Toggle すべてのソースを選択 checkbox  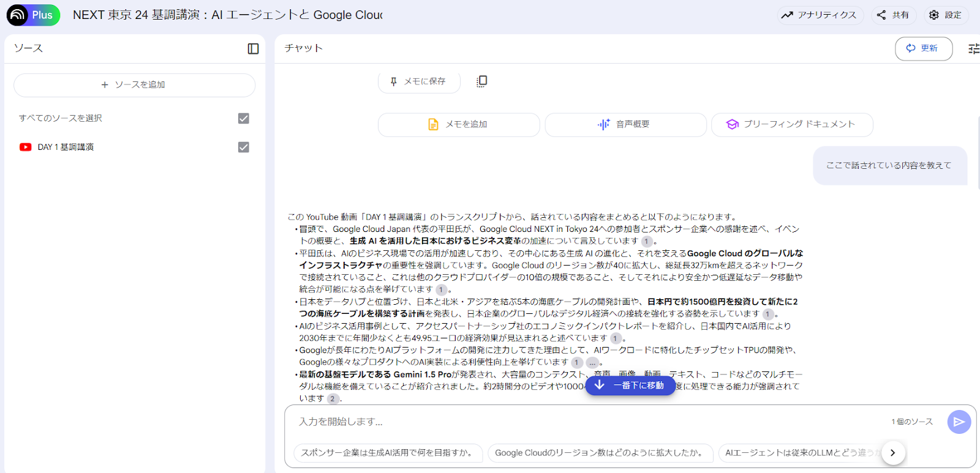(244, 118)
